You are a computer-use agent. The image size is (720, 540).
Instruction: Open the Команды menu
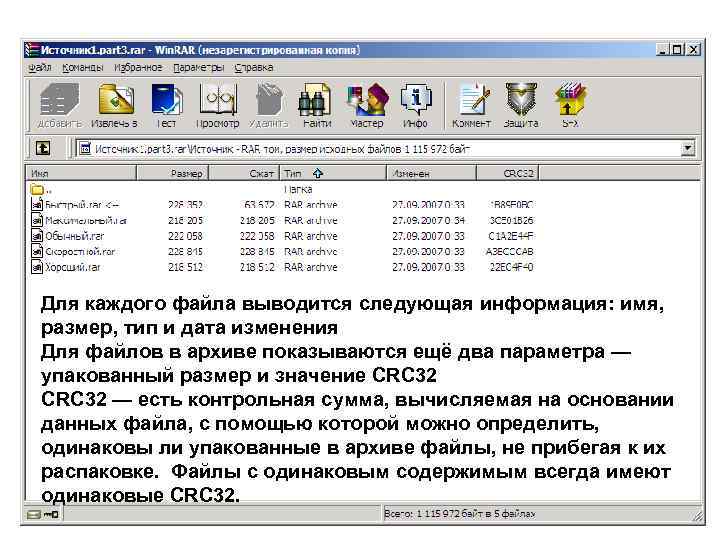tap(83, 68)
